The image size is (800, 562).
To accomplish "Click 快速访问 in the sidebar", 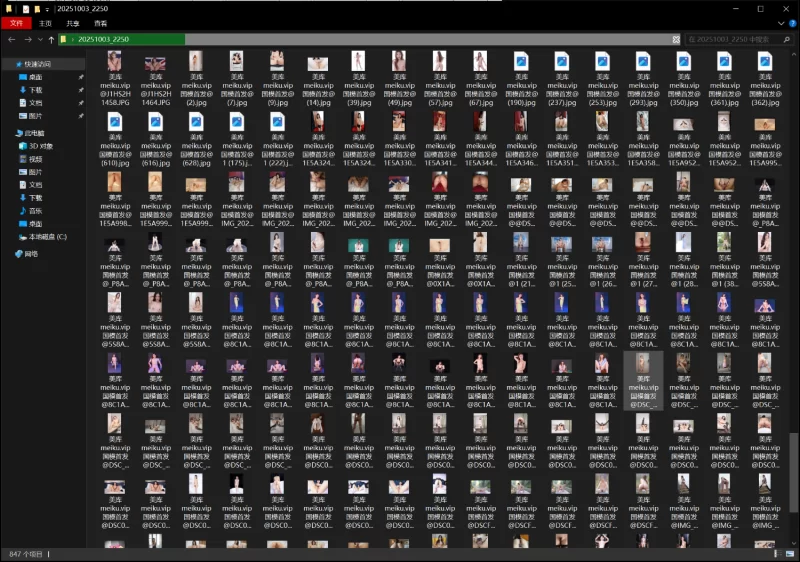I will 38,63.
